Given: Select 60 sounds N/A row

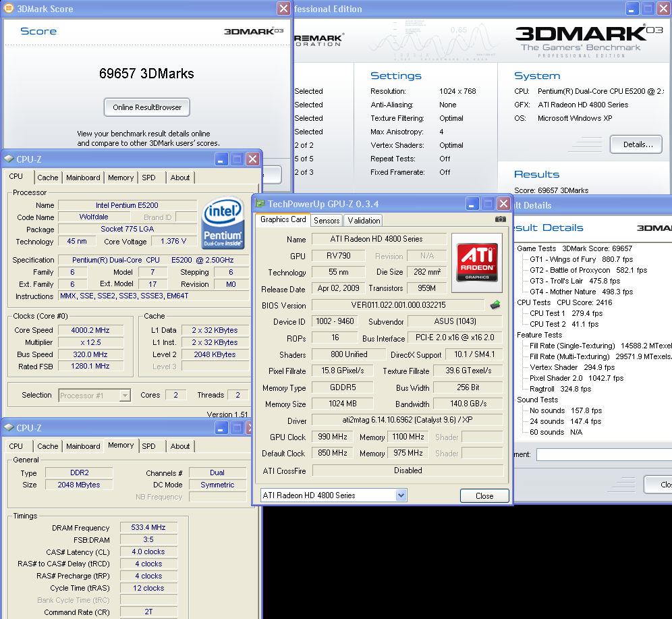Looking at the screenshot, I should [556, 432].
